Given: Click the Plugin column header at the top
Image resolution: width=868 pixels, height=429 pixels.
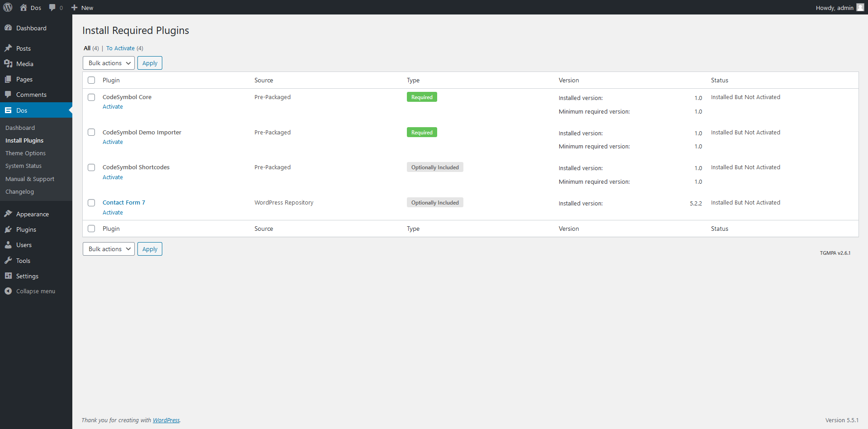Looking at the screenshot, I should [x=111, y=80].
